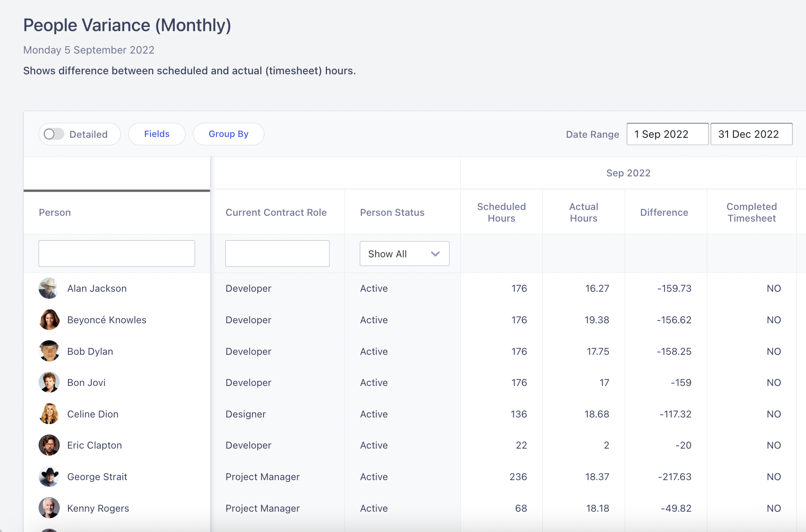Click Celine Dion's avatar
Viewport: 806px width, 532px height.
tap(49, 414)
